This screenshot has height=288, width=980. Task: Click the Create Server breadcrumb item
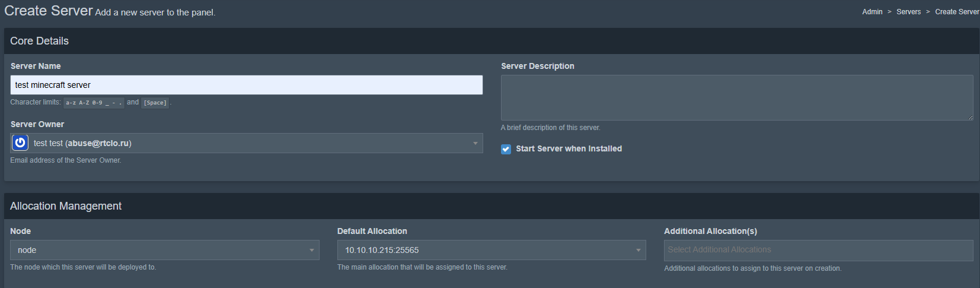957,12
